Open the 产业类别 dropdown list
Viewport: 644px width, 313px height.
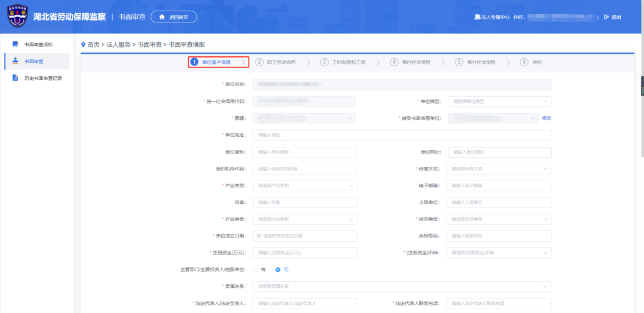point(305,186)
